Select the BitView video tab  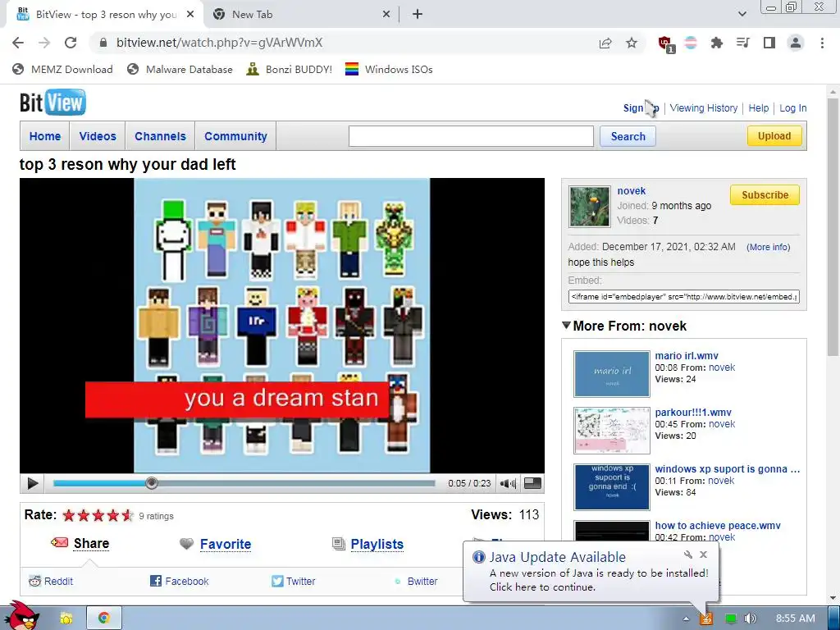(x=106, y=15)
